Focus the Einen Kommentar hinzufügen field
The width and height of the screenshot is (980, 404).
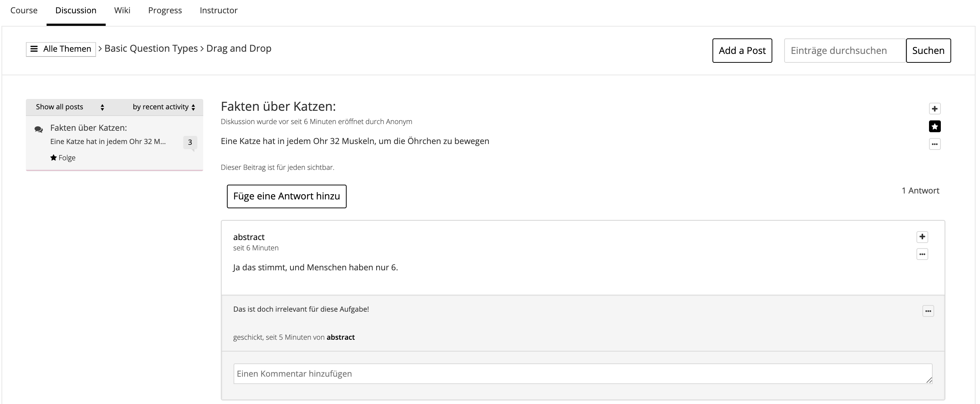click(582, 374)
